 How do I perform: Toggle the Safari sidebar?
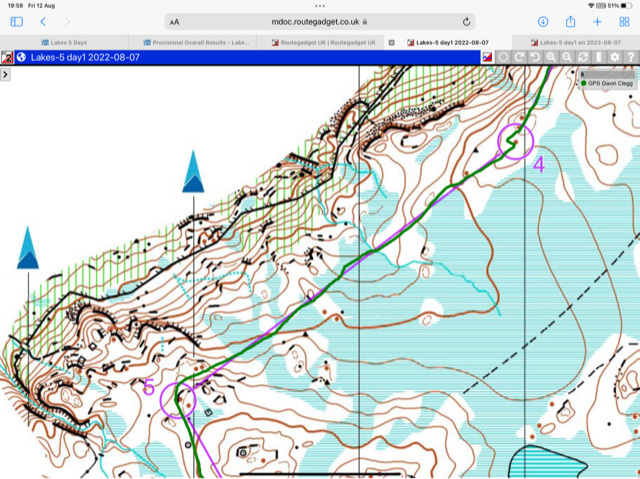tap(16, 21)
